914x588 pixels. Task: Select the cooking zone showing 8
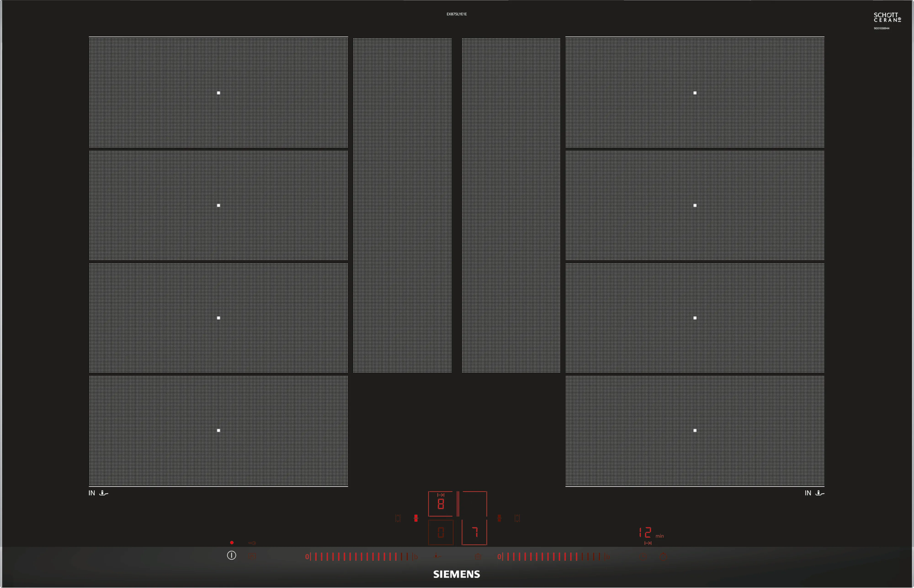tap(440, 504)
